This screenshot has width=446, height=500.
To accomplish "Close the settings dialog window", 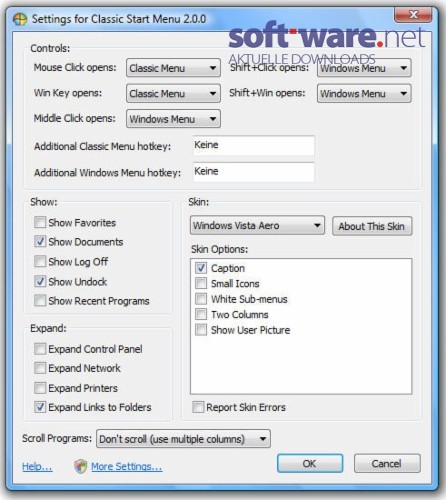I will point(413,15).
